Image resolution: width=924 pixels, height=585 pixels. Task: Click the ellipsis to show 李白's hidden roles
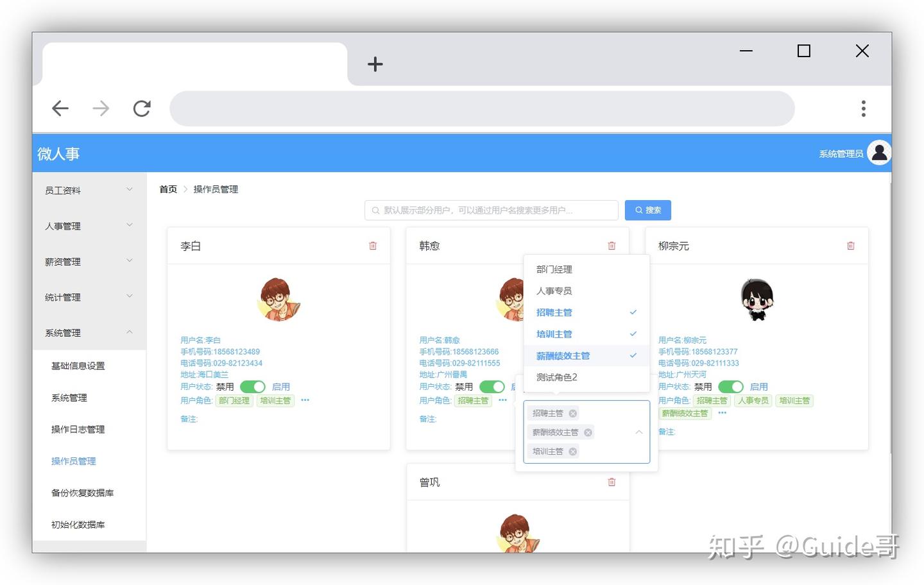click(305, 400)
